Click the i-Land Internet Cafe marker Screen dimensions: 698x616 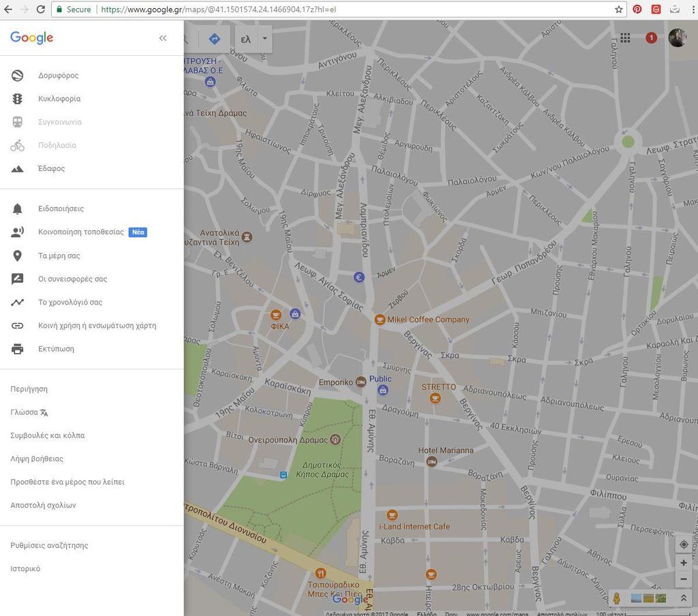pos(392,515)
